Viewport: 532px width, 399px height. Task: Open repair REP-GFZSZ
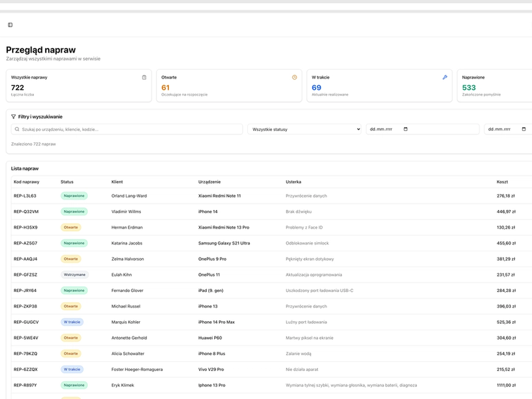(25, 275)
